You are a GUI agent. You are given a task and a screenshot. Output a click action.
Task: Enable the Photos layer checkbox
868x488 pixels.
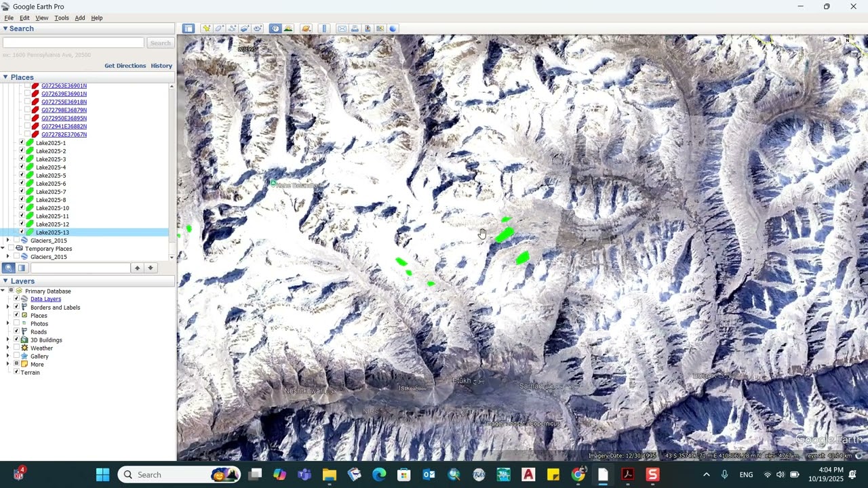[16, 323]
